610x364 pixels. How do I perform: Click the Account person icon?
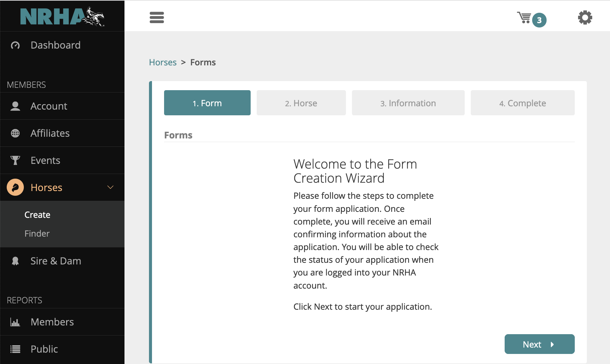point(15,106)
